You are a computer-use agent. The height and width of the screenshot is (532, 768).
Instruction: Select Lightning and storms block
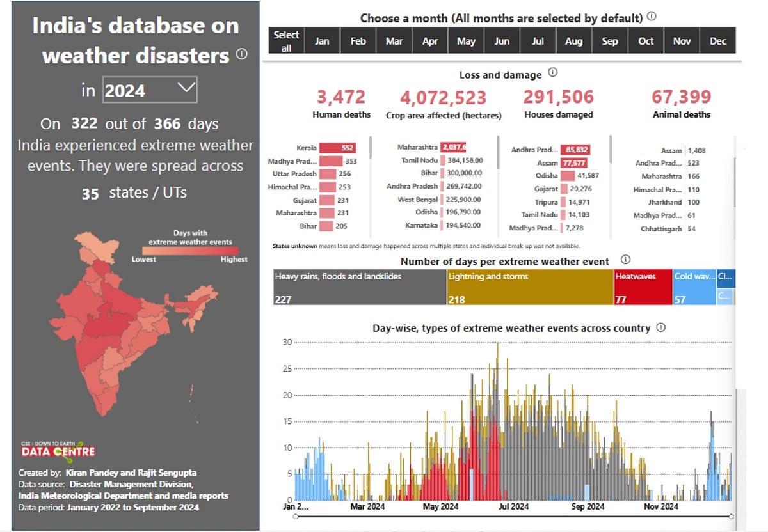coord(529,287)
